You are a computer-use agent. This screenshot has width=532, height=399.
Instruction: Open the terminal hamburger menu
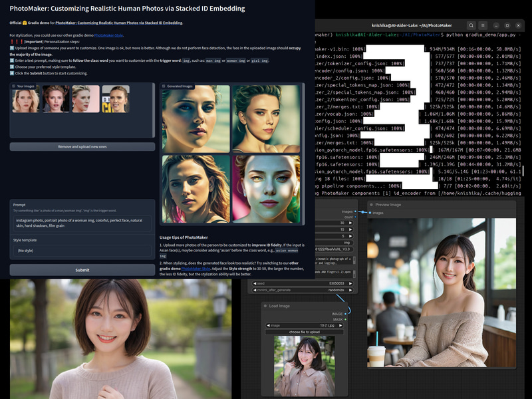coord(483,25)
